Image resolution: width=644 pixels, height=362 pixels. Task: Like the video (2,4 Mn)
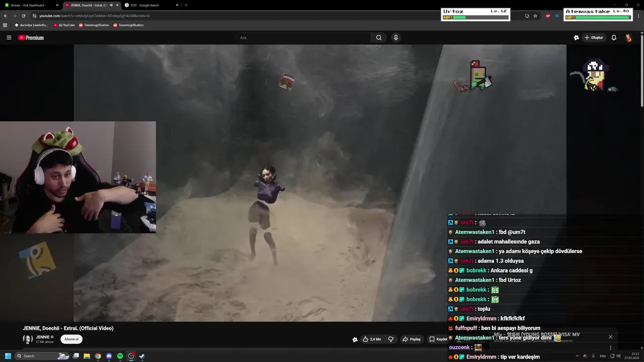click(372, 339)
